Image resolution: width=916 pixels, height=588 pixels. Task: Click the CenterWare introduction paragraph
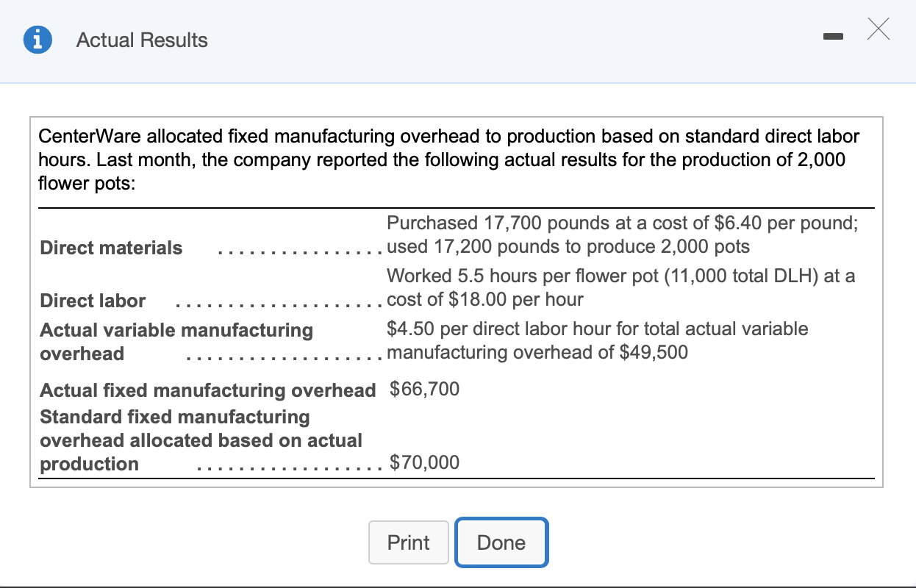448,159
